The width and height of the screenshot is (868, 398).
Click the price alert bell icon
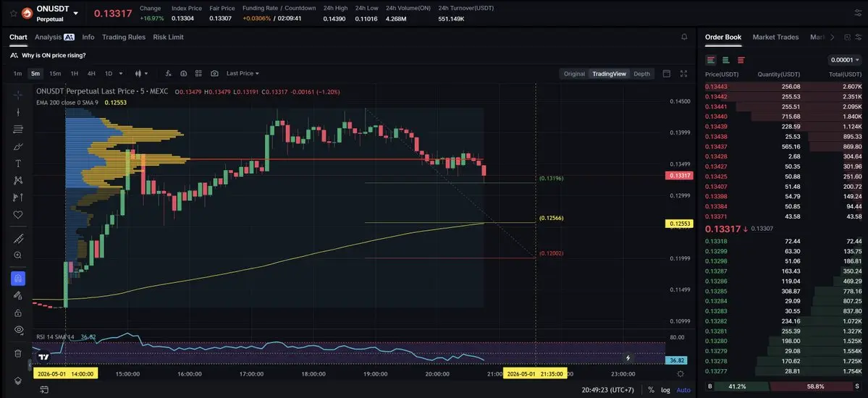point(684,37)
